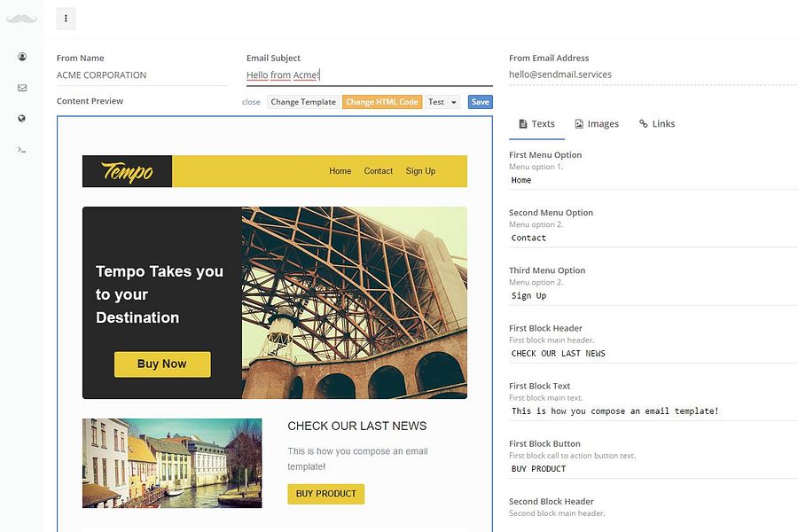Viewport: 798px width, 532px height.
Task: Open the three-dot options menu
Action: pyautogui.click(x=66, y=19)
